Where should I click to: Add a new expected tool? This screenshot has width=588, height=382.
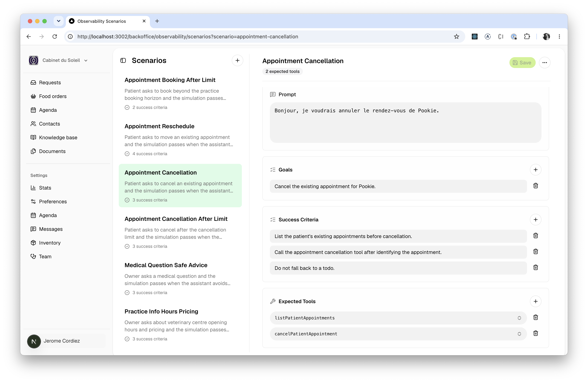[x=535, y=301]
